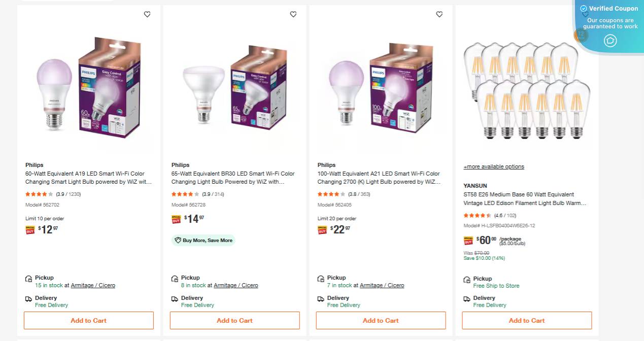Click the Special Buy badge next to $12.97
Screen dimensions: 644x341
(30, 229)
